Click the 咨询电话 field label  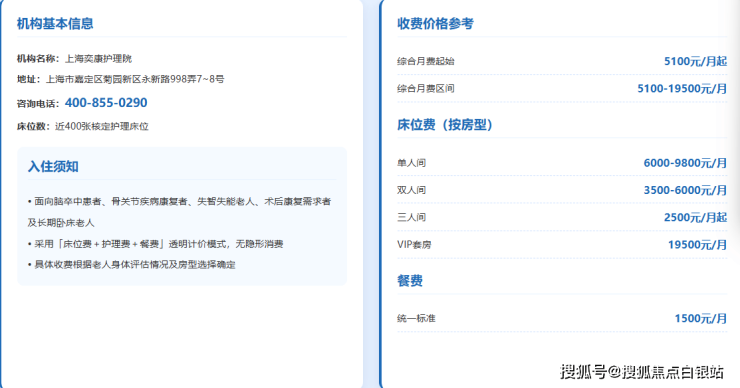(38, 103)
